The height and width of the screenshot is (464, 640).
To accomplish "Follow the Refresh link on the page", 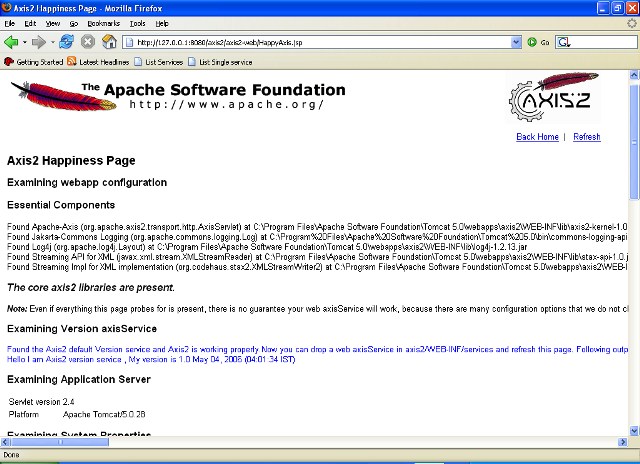I will pos(587,137).
